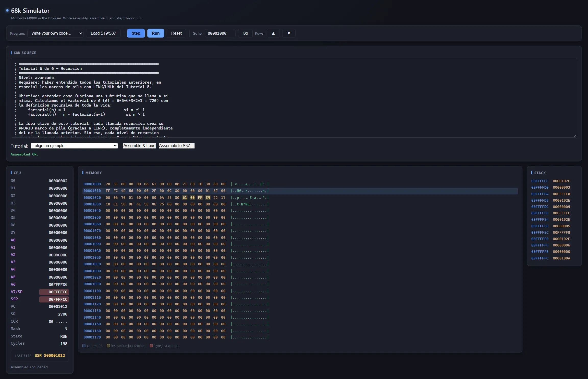Click memory address 00001170

[x=92, y=337]
